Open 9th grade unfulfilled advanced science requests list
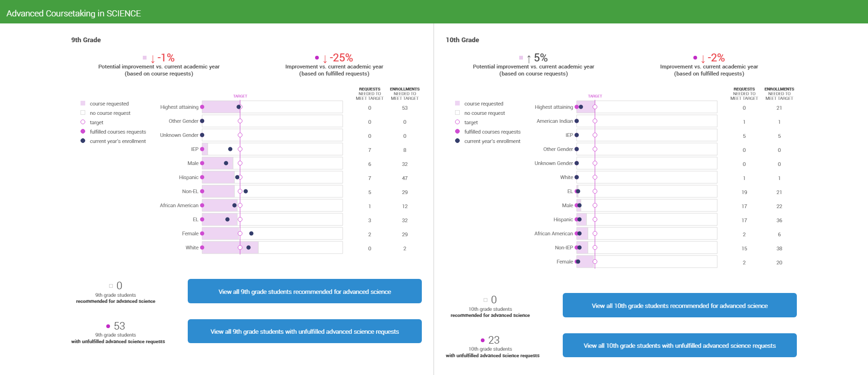 click(304, 331)
